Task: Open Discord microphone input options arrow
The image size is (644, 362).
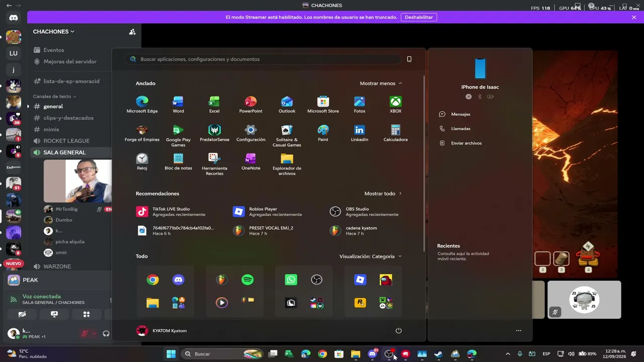Action: (x=94, y=333)
